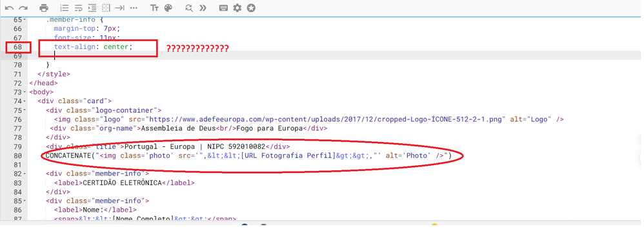Click the CONCATENATE formula line
Viewport: 644px width, 240px height.
pos(248,155)
